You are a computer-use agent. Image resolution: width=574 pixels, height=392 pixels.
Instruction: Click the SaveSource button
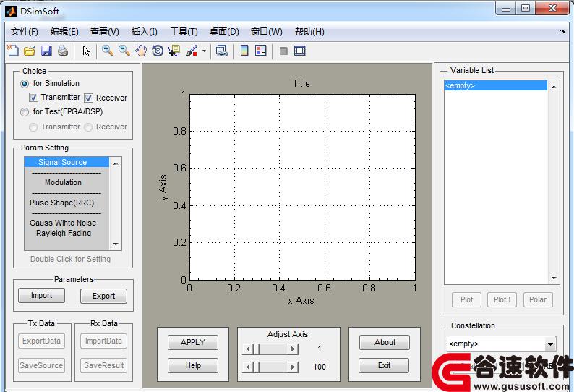41,365
